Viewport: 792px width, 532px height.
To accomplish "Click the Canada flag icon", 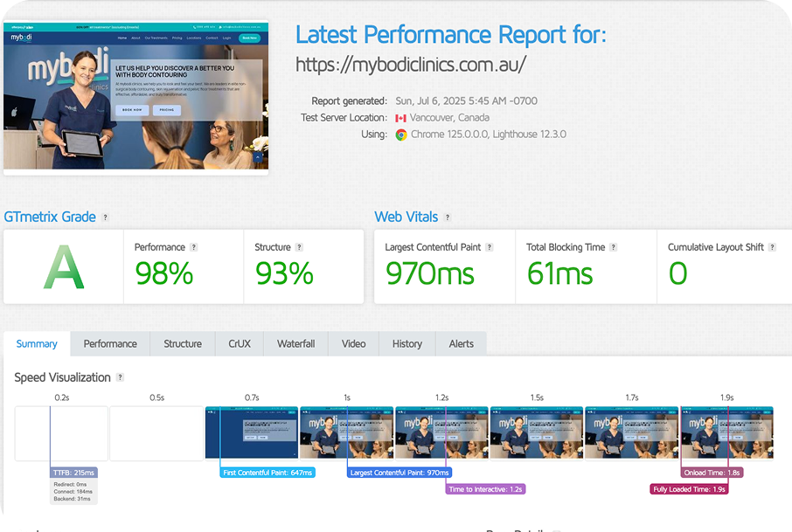I will [400, 118].
